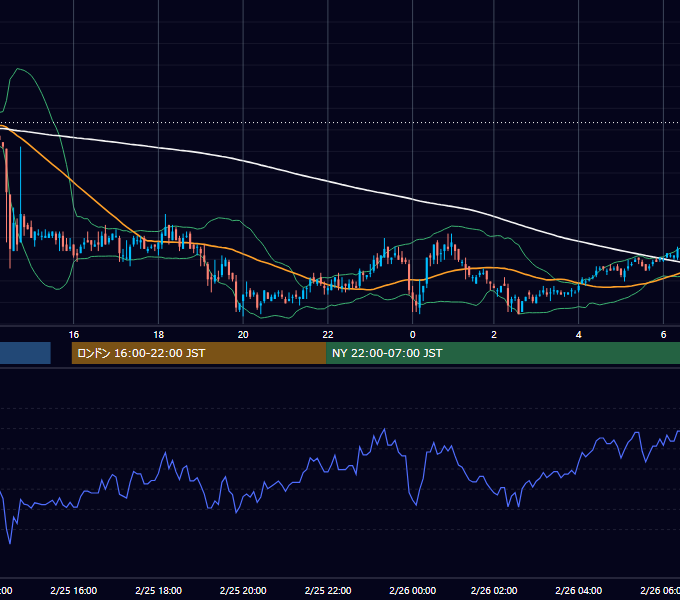The image size is (680, 600).
Task: Click the '4' hour label on price chart axis
Action: coord(579,335)
